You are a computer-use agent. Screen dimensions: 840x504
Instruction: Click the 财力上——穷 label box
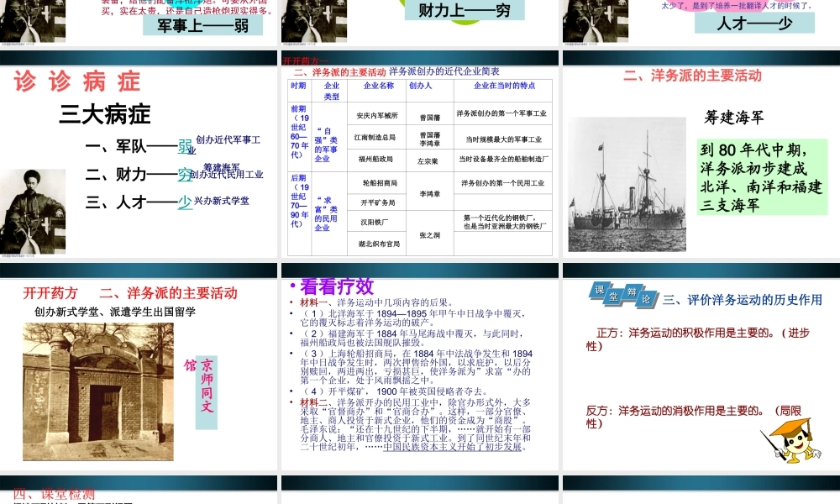tap(465, 9)
